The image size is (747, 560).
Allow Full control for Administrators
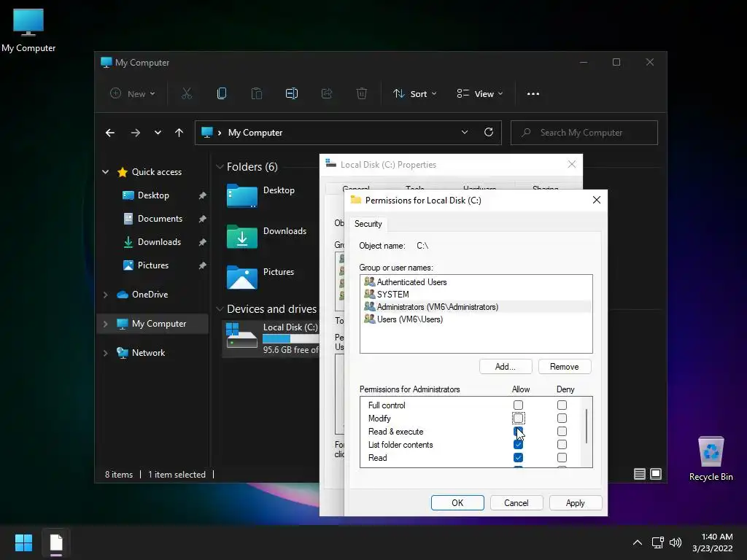tap(519, 405)
